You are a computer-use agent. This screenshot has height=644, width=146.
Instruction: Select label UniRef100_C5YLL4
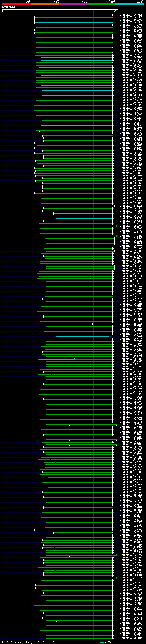pos(131,191)
